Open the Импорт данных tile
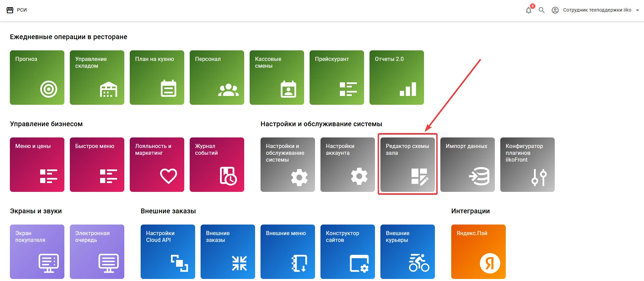 (x=468, y=165)
